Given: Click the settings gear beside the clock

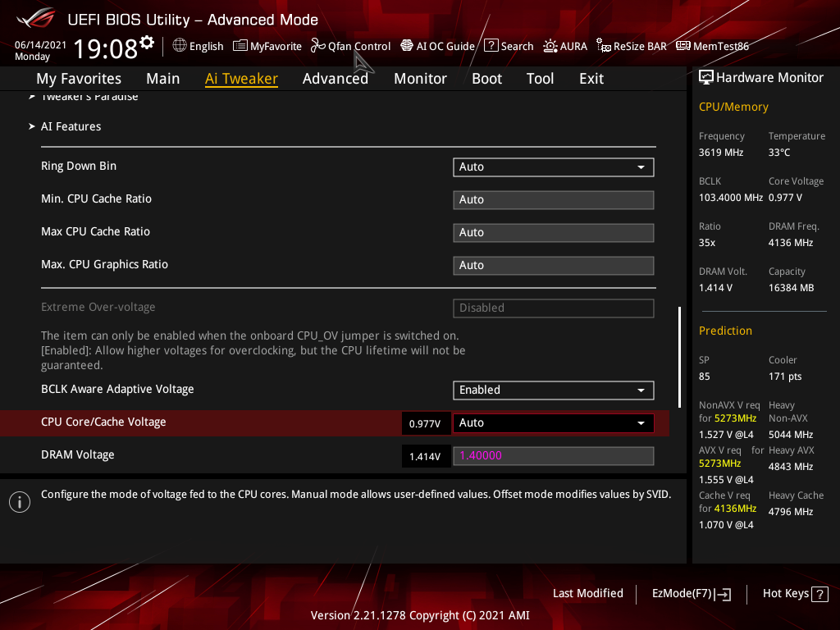Looking at the screenshot, I should click(147, 43).
